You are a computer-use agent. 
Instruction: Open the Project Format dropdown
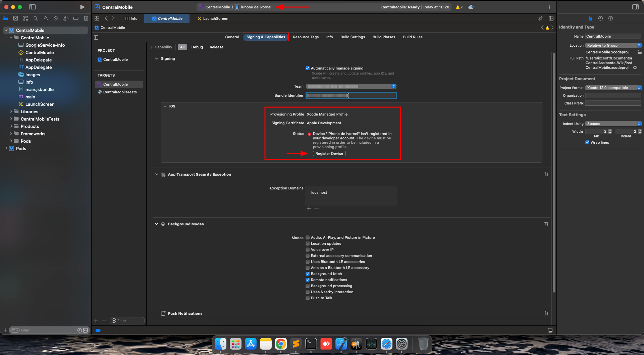(x=613, y=88)
